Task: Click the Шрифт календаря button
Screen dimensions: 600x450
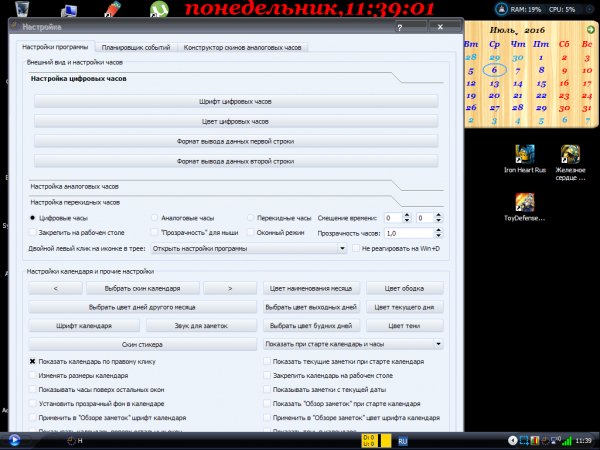Action: pyautogui.click(x=84, y=326)
